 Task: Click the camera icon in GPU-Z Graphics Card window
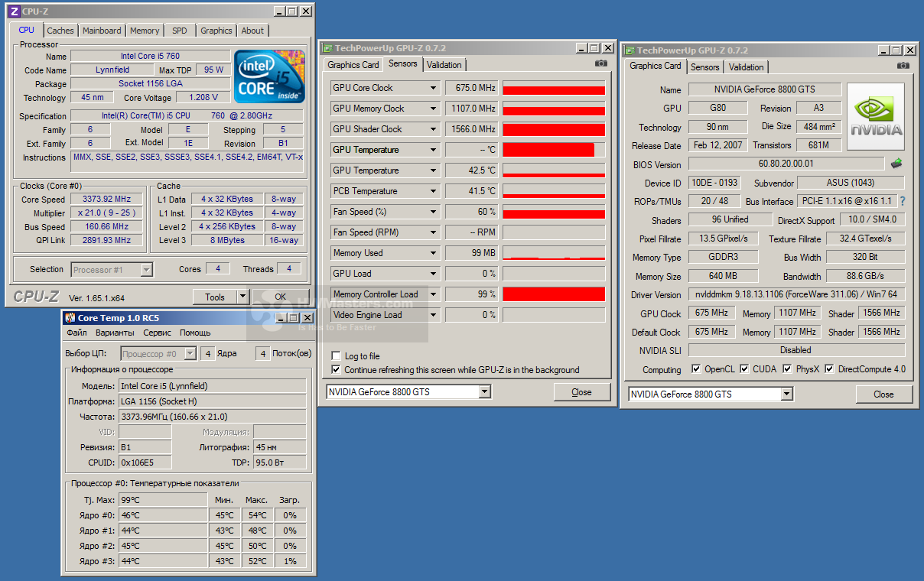click(903, 66)
